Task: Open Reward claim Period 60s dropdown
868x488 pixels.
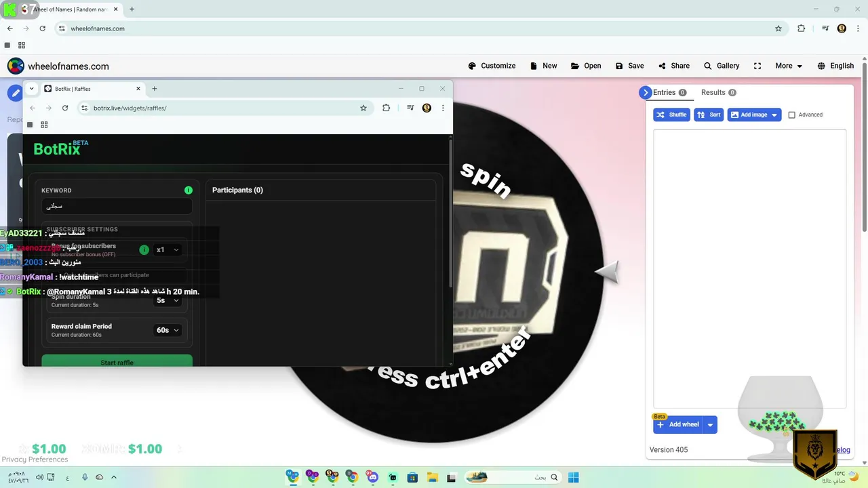Action: pyautogui.click(x=167, y=330)
